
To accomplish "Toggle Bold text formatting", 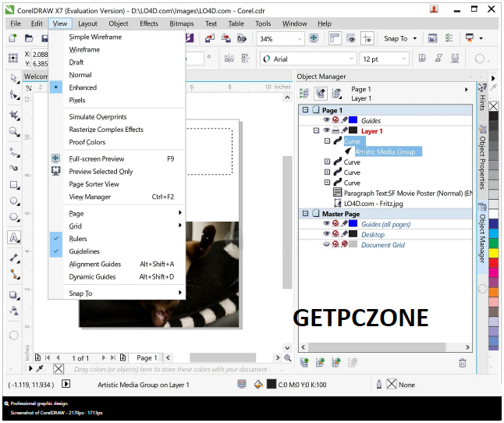I will click(x=422, y=59).
